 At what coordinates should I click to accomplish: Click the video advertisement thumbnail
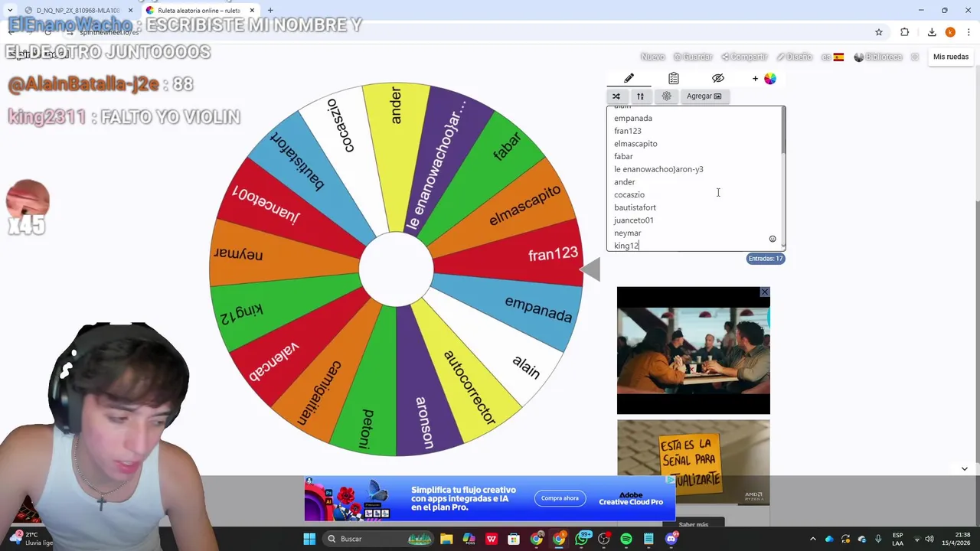(694, 350)
